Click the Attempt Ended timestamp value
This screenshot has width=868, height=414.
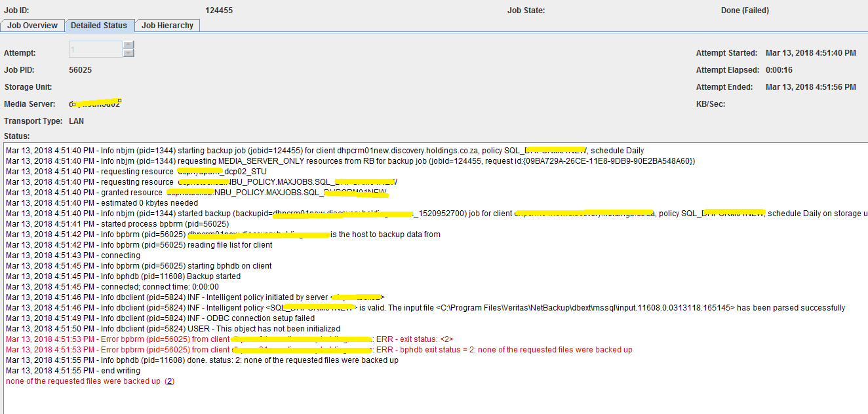(810, 87)
